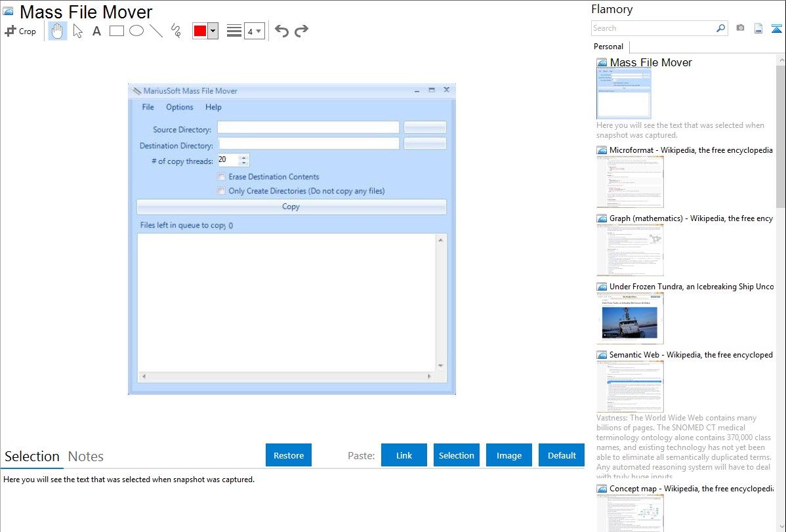This screenshot has height=532, width=786.
Task: Click the Paste Image button
Action: [509, 455]
